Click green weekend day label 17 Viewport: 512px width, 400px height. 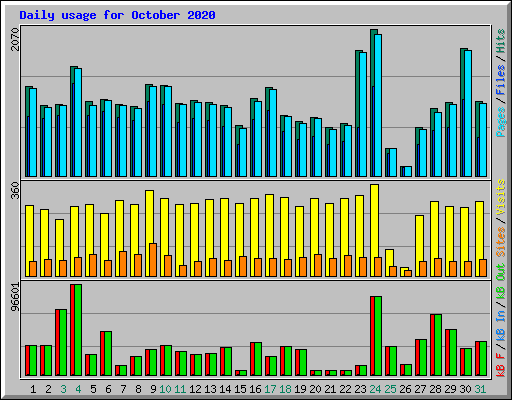coord(270,389)
